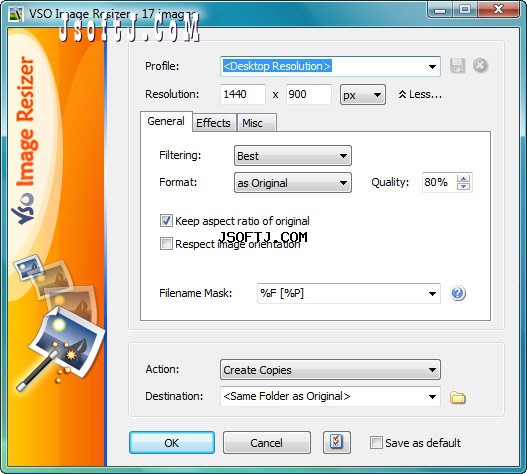The width and height of the screenshot is (527, 474).
Task: Switch to the General tab
Action: [x=166, y=121]
